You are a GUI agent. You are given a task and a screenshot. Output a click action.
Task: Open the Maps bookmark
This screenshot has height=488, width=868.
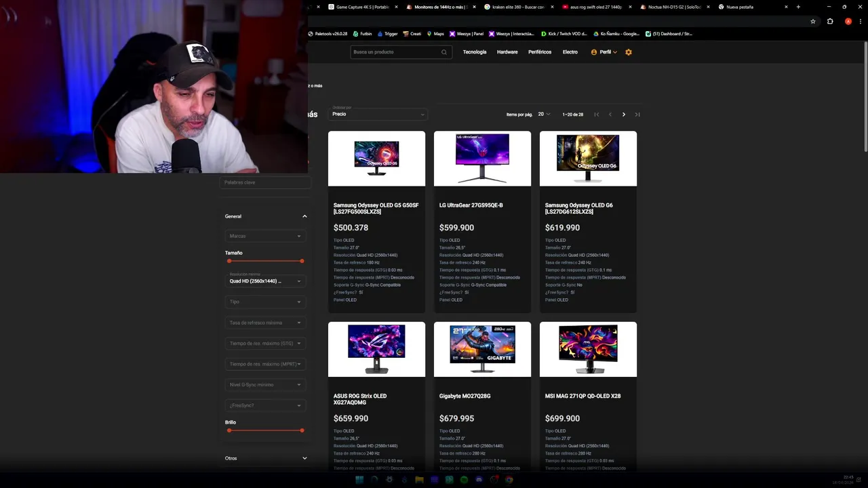click(x=435, y=34)
